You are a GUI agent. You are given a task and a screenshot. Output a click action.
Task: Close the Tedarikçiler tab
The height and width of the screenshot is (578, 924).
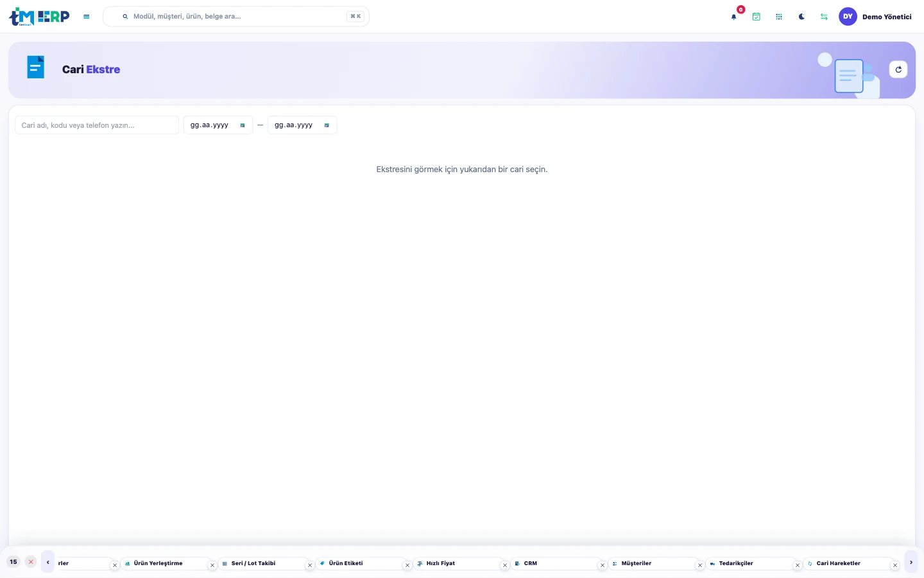798,566
